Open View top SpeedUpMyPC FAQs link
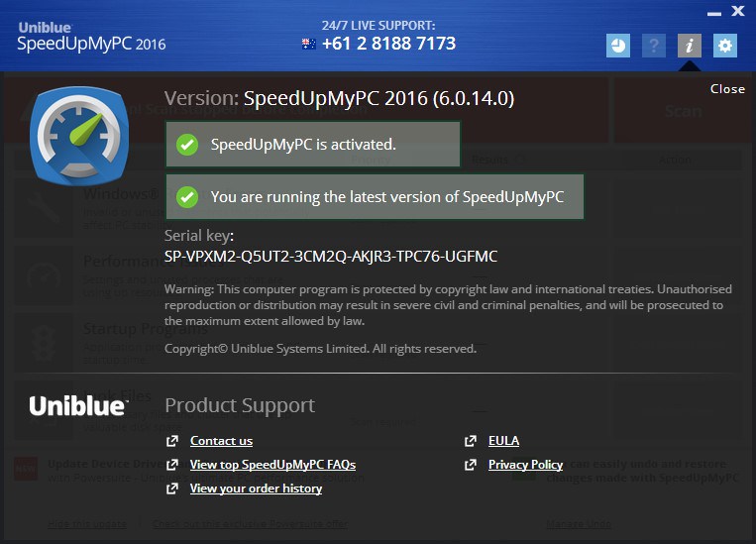 click(272, 465)
